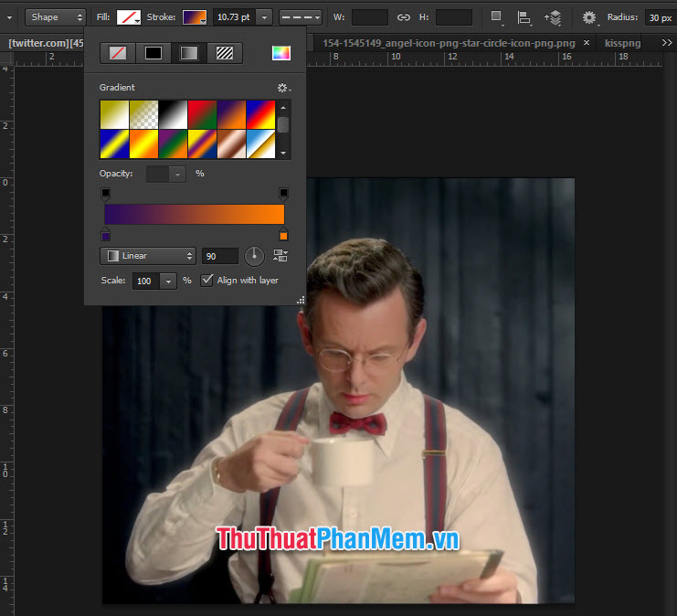
Task: Open the Linear gradient style dropdown
Action: tap(148, 256)
